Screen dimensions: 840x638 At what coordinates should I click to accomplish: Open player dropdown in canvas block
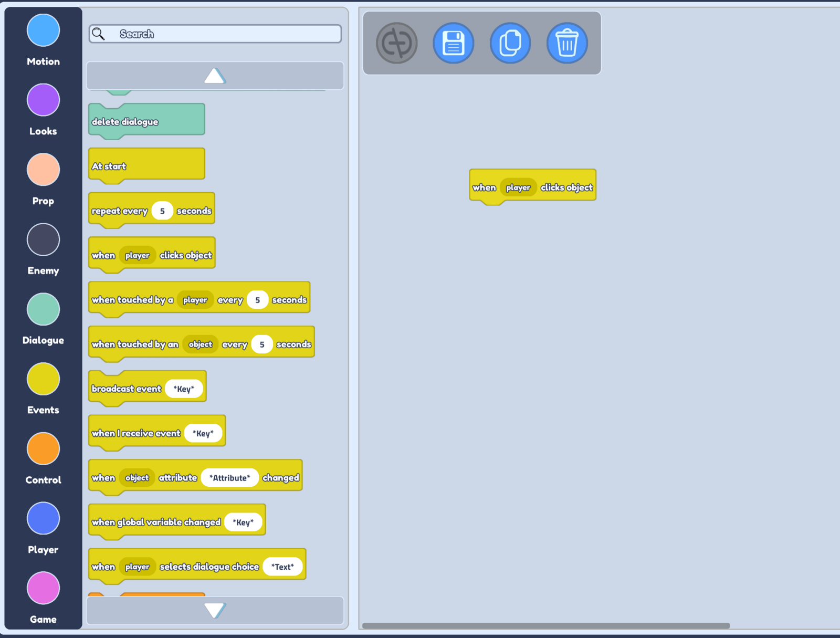click(518, 187)
